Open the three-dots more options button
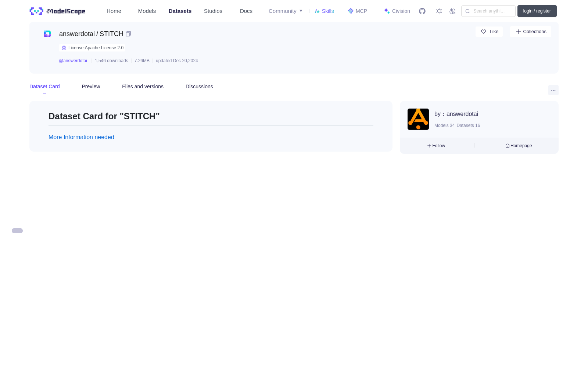The image size is (588, 368). 553,91
